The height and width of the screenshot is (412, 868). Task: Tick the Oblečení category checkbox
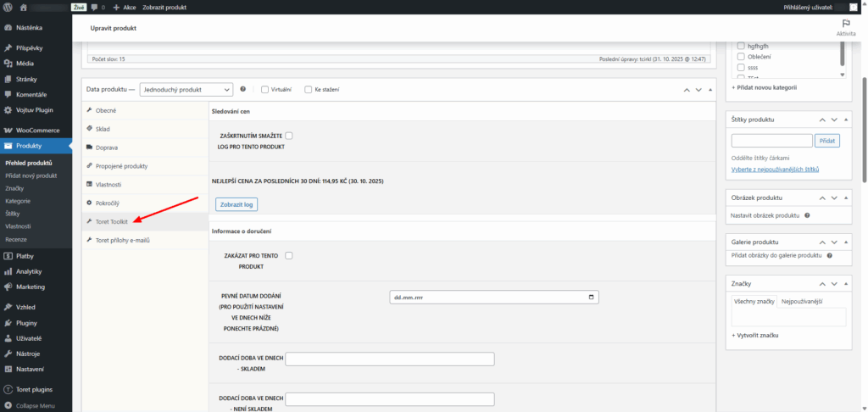coord(741,57)
